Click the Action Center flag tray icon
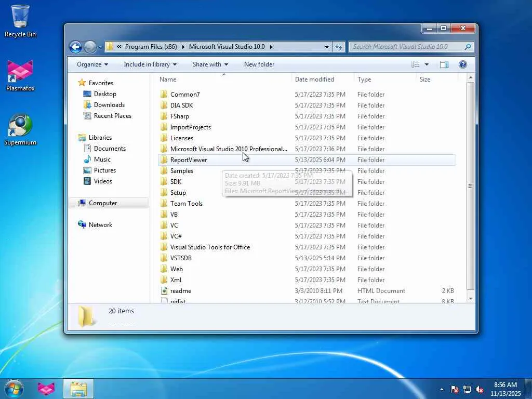The image size is (532, 399). [x=455, y=389]
